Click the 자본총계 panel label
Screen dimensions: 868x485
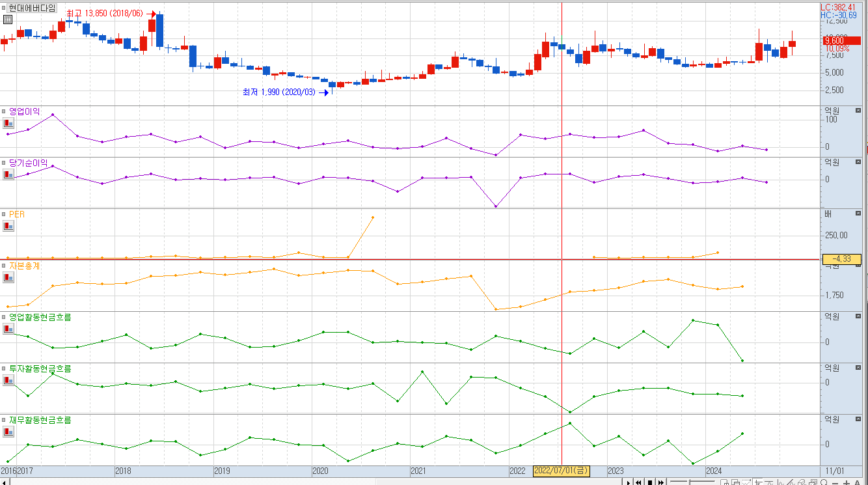[24, 266]
